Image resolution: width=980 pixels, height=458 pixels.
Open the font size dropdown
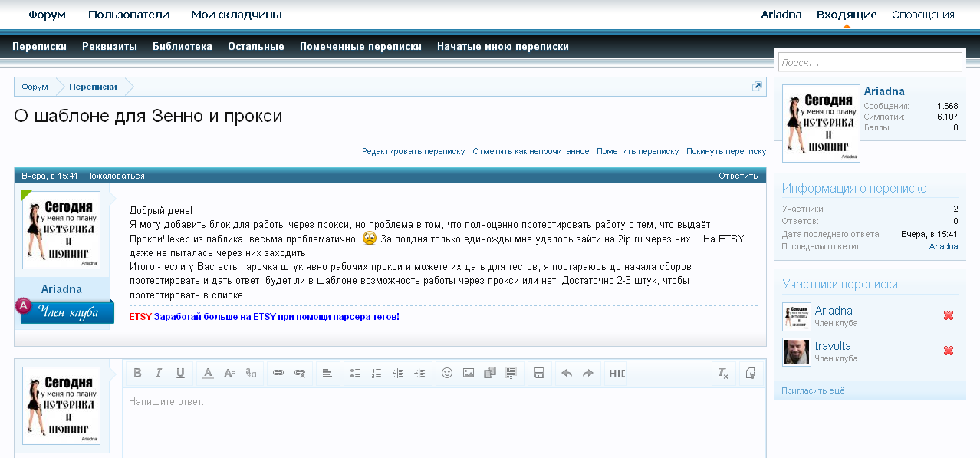pyautogui.click(x=229, y=373)
